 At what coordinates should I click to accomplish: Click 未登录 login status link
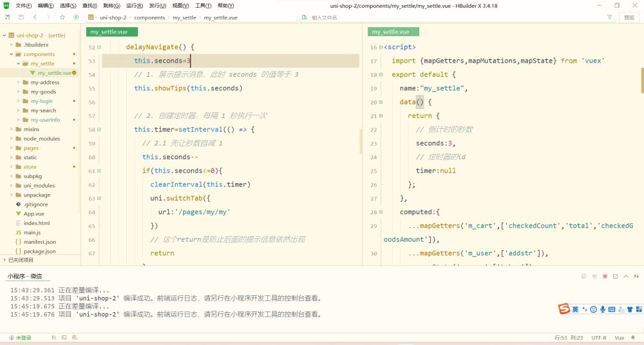[x=20, y=338]
